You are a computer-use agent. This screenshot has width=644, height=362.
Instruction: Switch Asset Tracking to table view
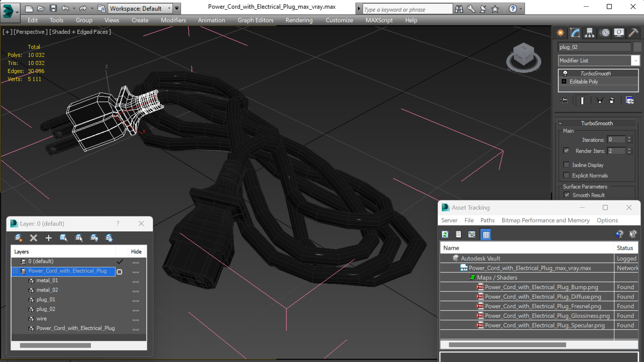click(x=486, y=234)
